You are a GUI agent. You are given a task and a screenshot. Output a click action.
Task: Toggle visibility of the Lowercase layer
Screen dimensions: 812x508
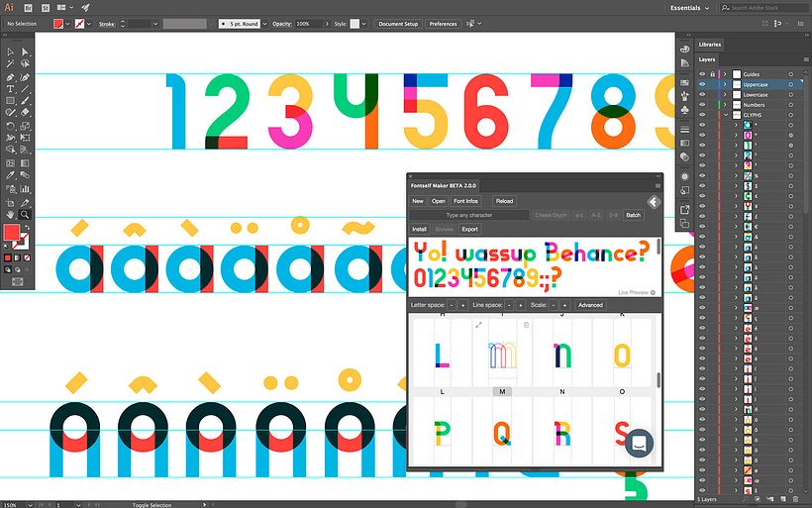click(702, 95)
